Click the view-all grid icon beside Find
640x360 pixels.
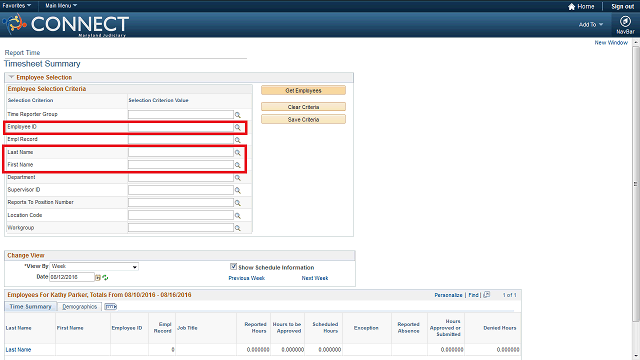[487, 295]
